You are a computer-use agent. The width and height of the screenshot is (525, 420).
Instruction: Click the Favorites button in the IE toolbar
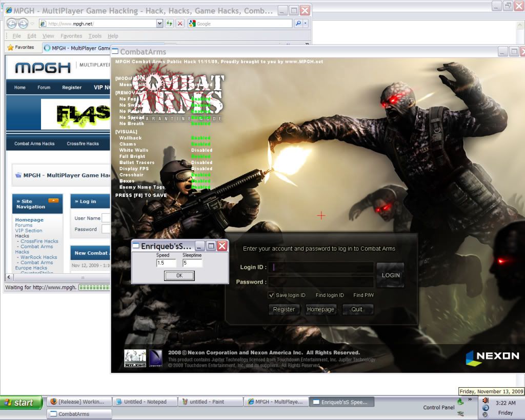tap(21, 47)
